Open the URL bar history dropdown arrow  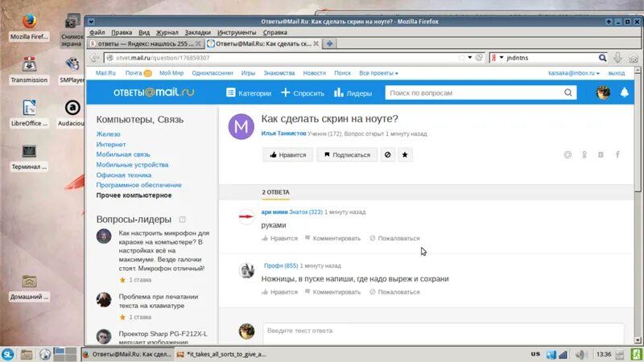[470, 57]
